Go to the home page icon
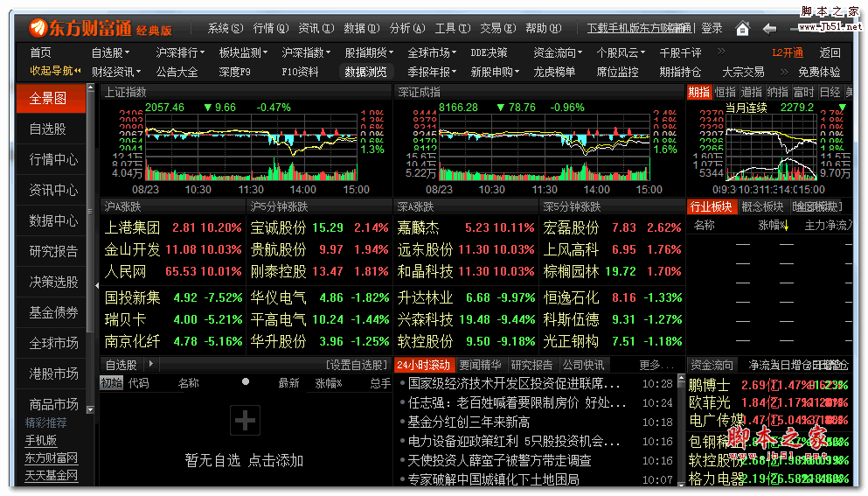Image resolution: width=868 pixels, height=496 pixels. click(x=742, y=28)
